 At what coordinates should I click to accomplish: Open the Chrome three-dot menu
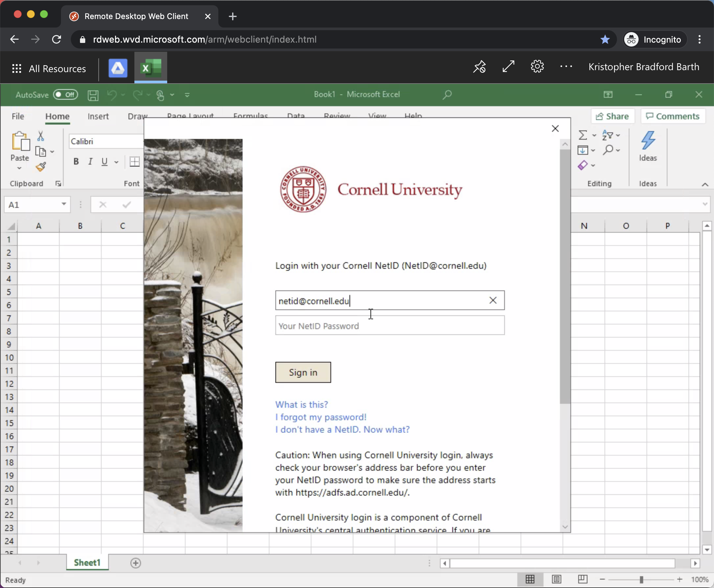click(x=700, y=39)
